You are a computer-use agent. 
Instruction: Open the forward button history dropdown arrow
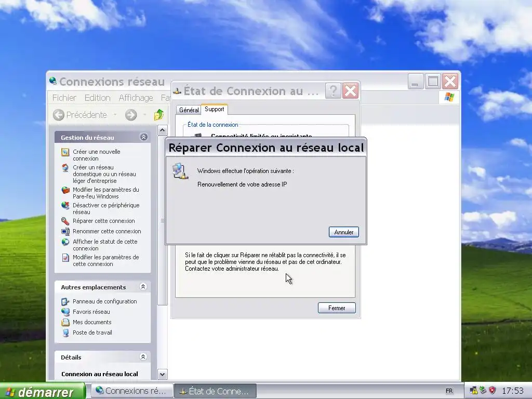click(x=145, y=115)
